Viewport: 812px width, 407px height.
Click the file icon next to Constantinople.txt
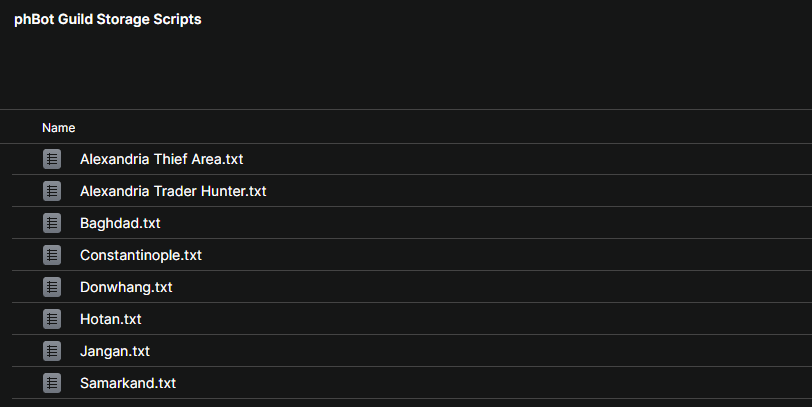52,255
